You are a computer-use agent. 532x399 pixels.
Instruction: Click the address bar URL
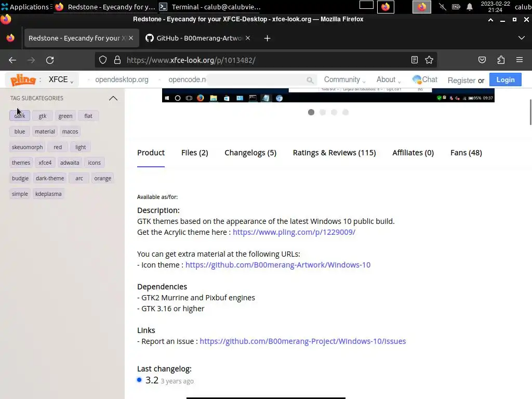pos(191,60)
